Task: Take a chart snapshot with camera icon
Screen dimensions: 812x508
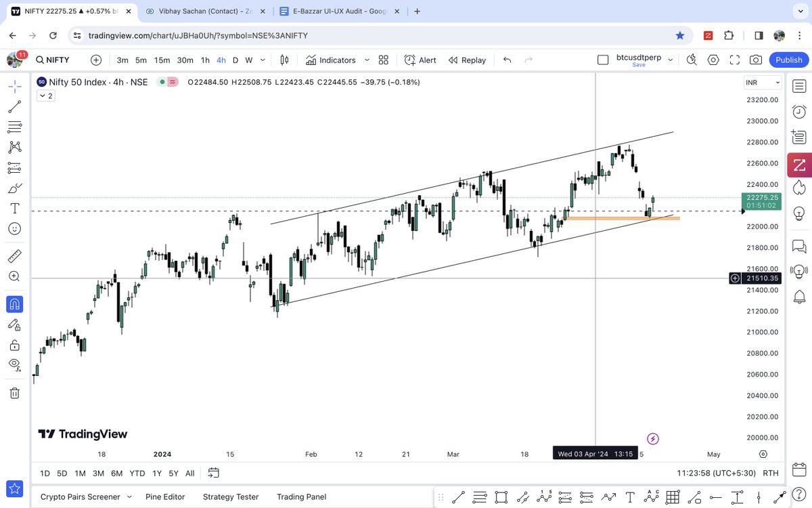Action: click(x=756, y=60)
